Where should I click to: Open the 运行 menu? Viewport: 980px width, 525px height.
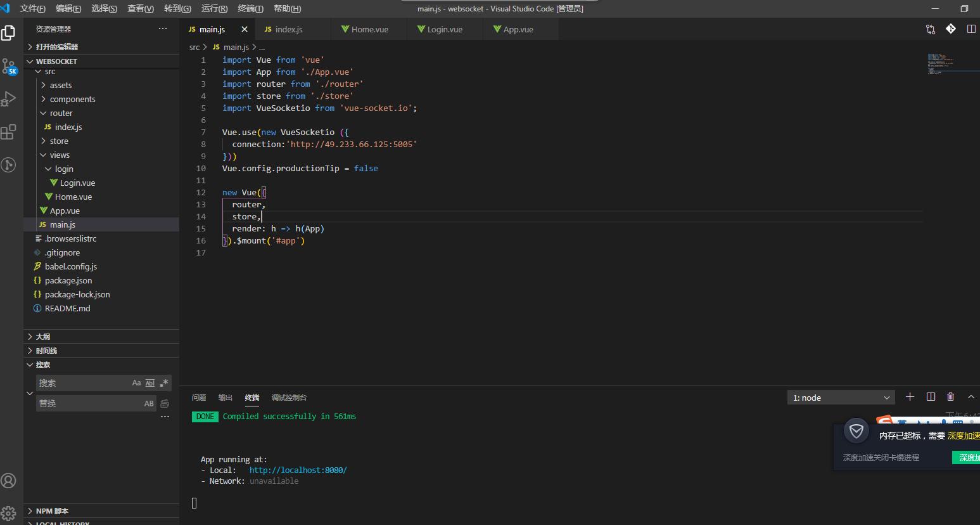[x=214, y=8]
